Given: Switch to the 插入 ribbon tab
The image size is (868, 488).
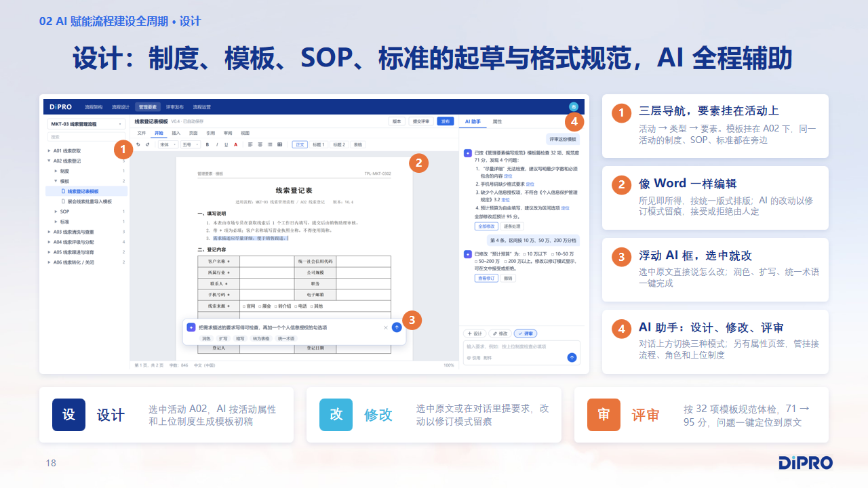Looking at the screenshot, I should point(176,133).
